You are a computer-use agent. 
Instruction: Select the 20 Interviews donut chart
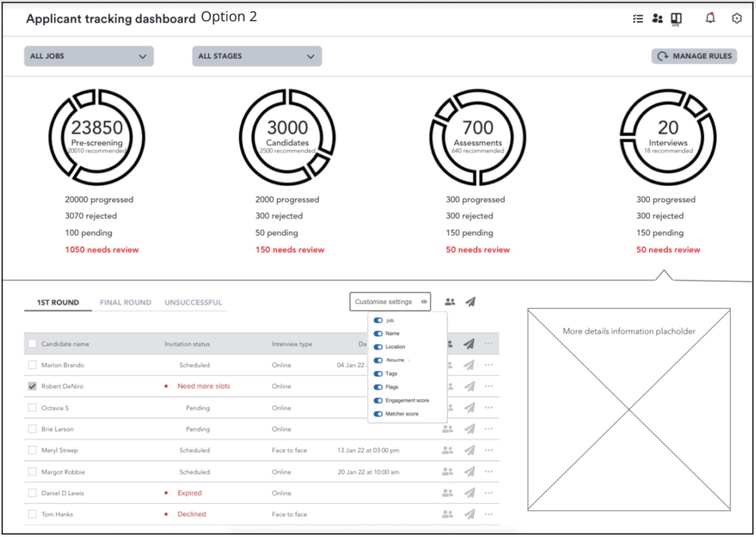(668, 137)
